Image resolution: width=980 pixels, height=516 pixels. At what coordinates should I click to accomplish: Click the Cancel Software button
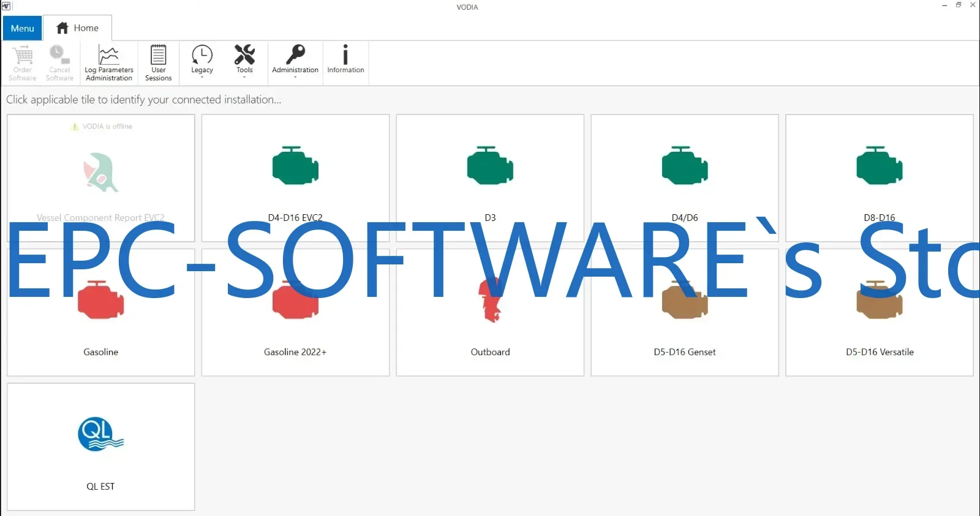coord(59,62)
